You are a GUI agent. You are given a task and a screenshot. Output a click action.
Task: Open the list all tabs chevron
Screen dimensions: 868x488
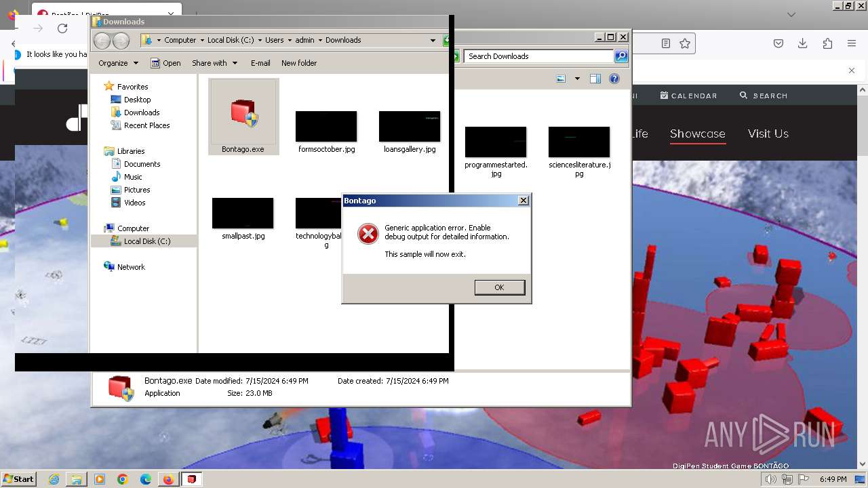[x=791, y=14]
